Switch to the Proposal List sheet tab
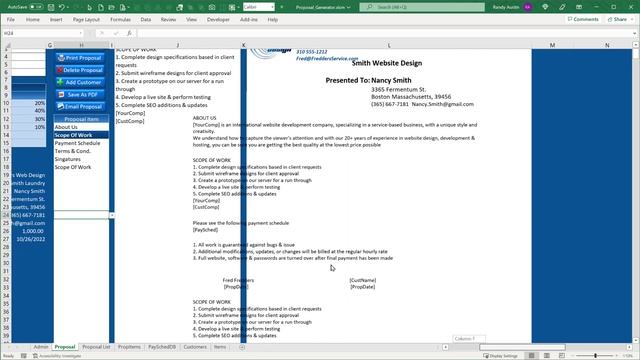Viewport: 640px width, 360px height. pos(96,347)
